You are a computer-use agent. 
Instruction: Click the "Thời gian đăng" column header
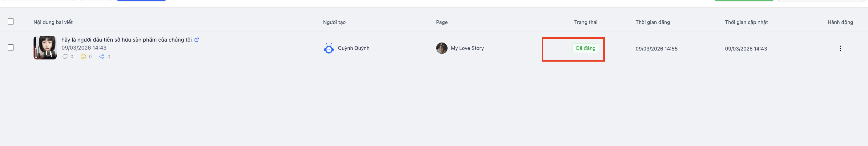(653, 22)
